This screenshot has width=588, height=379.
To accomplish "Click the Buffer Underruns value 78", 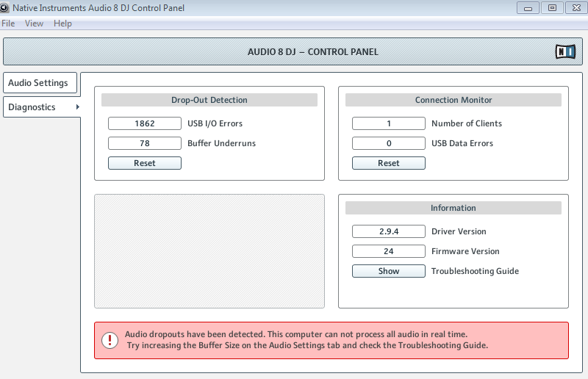I will (x=145, y=143).
